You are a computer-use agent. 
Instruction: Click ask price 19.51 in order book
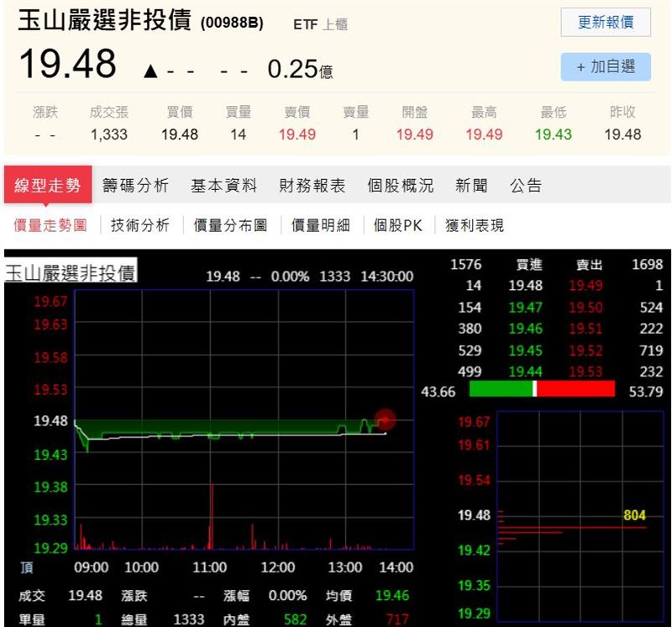(x=585, y=329)
